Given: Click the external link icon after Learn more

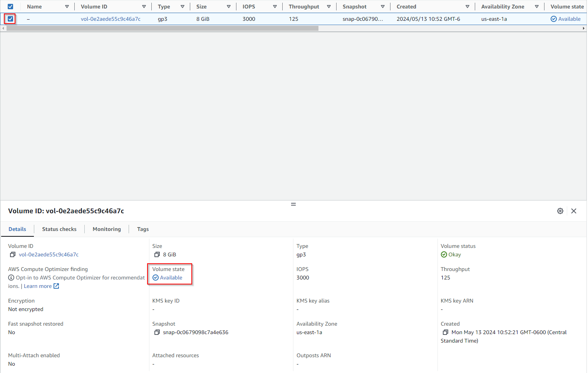Looking at the screenshot, I should pos(56,286).
